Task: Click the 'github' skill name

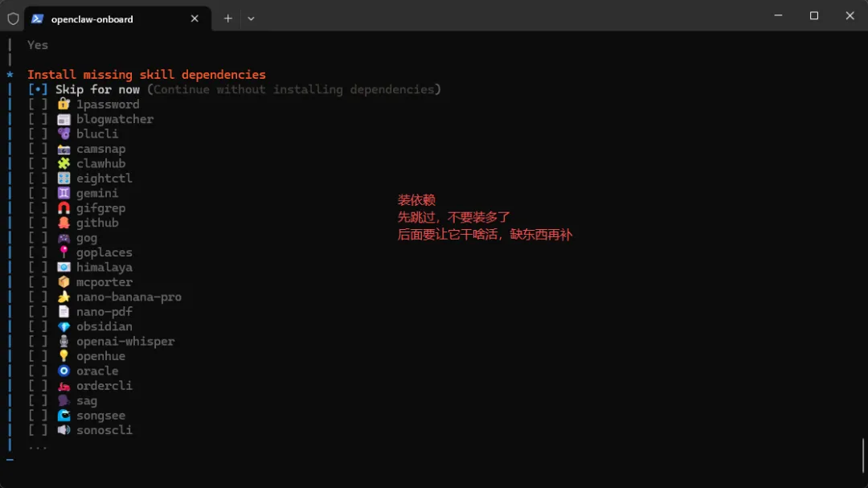Action: [97, 223]
